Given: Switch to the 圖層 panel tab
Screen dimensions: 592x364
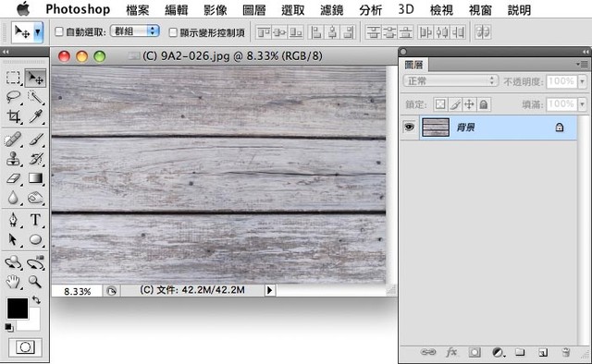Looking at the screenshot, I should [x=413, y=65].
